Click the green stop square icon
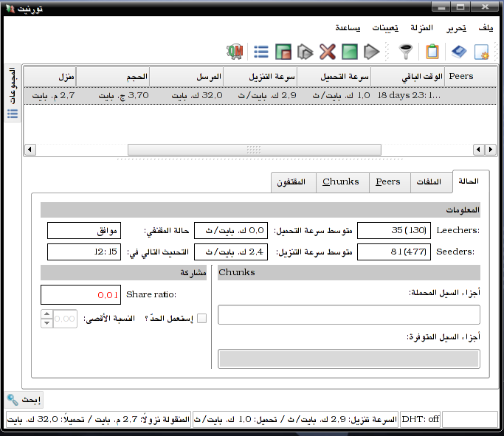504x436 pixels. pos(350,52)
